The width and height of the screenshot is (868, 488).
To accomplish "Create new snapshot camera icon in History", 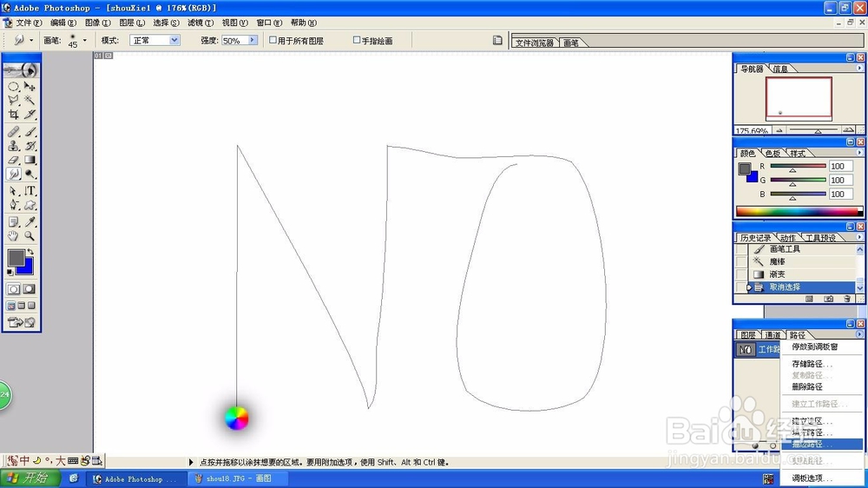I will click(828, 299).
